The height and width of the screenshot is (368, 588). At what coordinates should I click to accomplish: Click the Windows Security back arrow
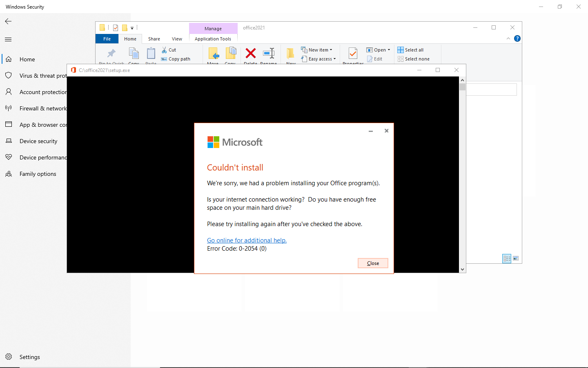[x=8, y=21]
